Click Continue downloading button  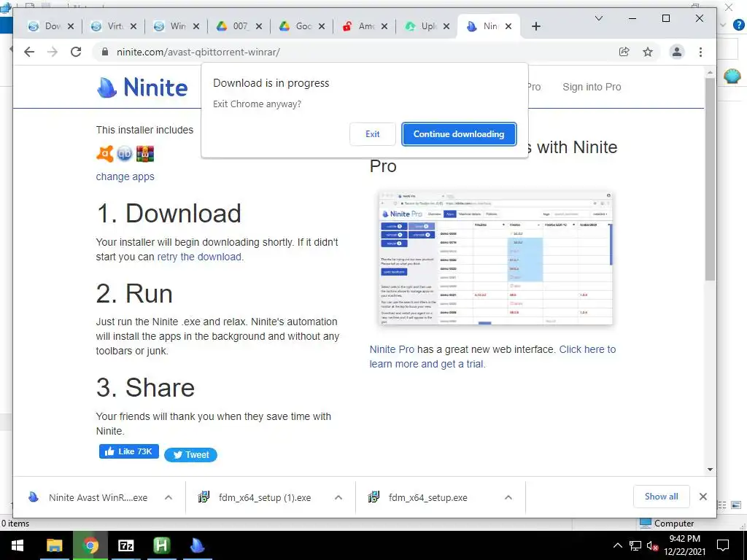point(459,134)
